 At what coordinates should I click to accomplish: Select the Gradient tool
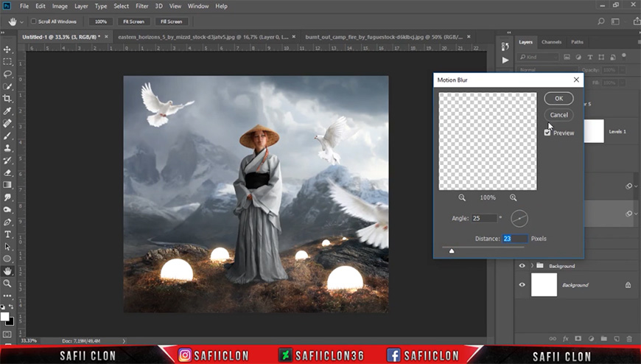click(7, 185)
